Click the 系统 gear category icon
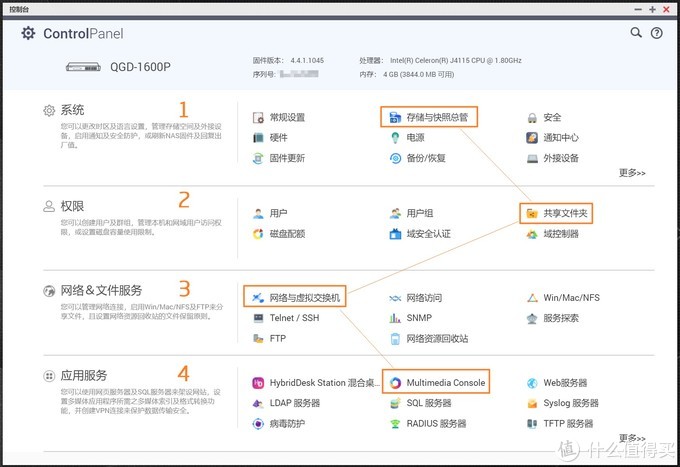This screenshot has width=680, height=467. click(x=49, y=111)
